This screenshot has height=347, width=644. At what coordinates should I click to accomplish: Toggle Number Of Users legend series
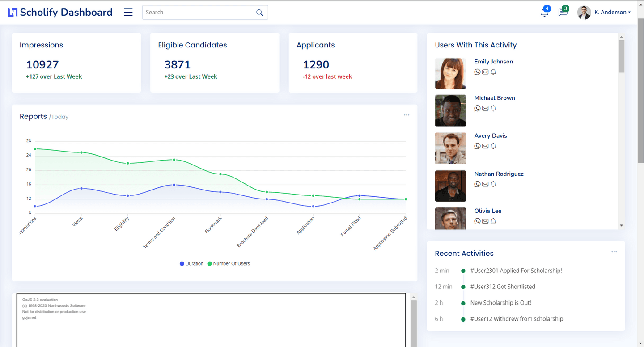(229, 264)
